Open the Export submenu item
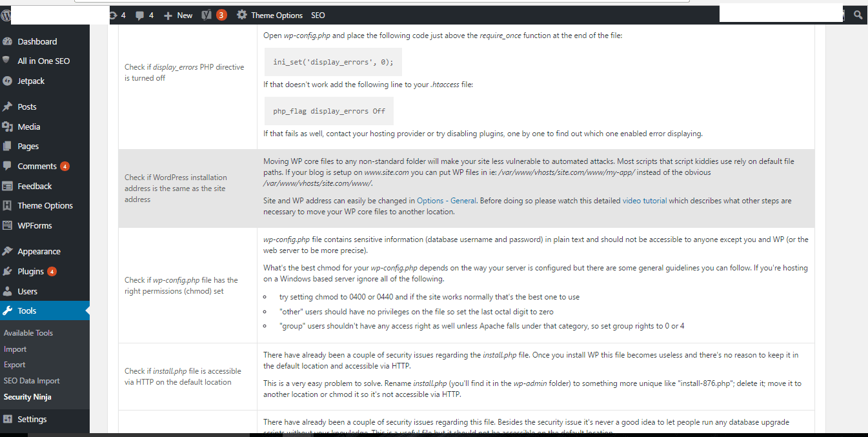This screenshot has width=868, height=437. tap(15, 365)
